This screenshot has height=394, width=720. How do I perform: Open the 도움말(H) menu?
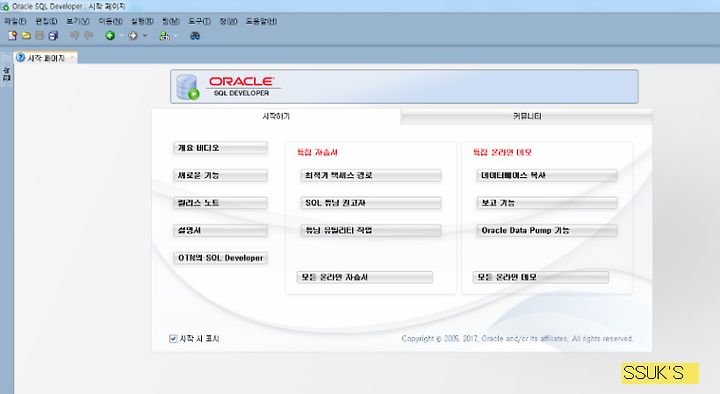pyautogui.click(x=261, y=21)
